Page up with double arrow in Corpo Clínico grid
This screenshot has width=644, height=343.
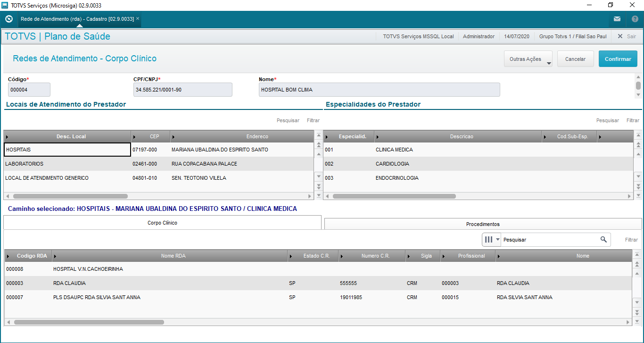pos(637,264)
